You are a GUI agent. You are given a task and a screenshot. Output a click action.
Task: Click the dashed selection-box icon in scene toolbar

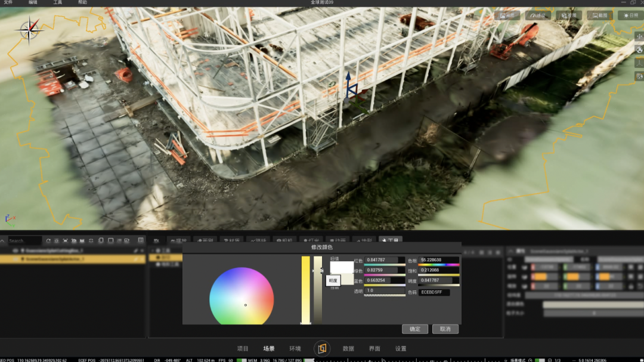tap(57, 241)
